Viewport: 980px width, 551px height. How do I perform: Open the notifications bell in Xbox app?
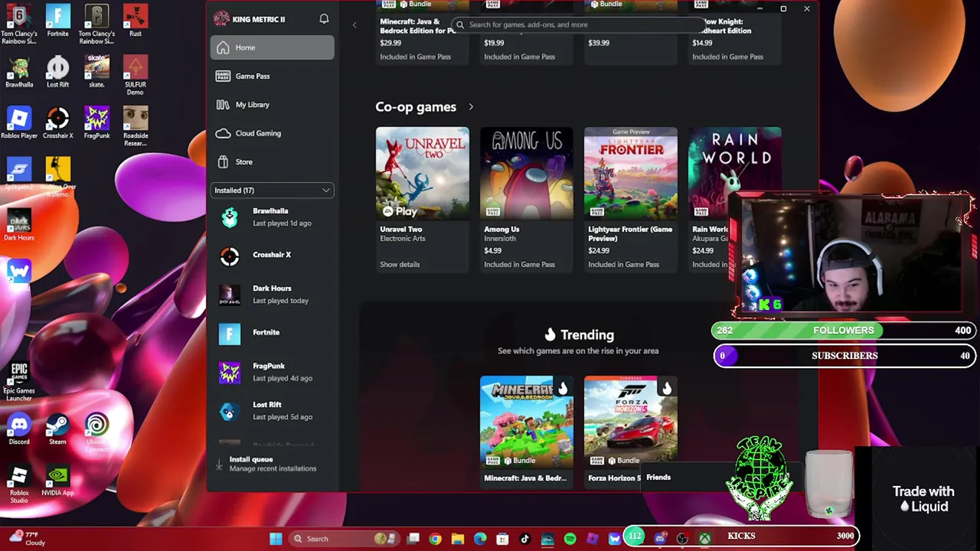(x=324, y=18)
